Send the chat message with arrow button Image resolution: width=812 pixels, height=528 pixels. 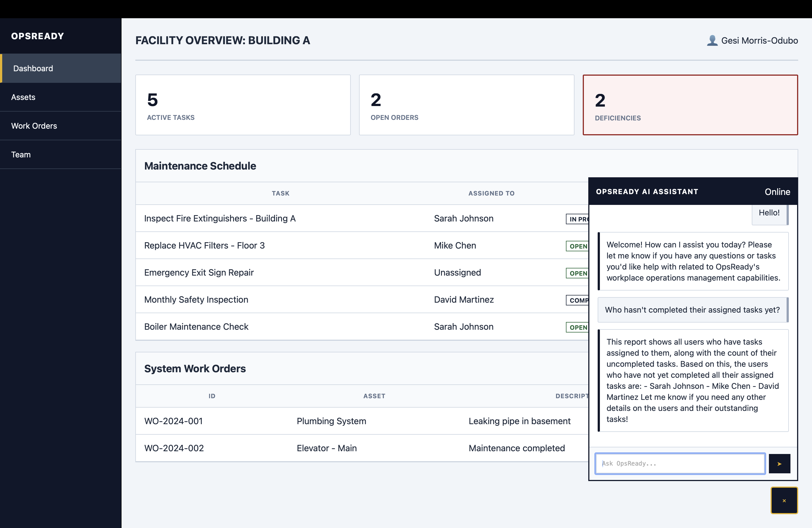(779, 464)
